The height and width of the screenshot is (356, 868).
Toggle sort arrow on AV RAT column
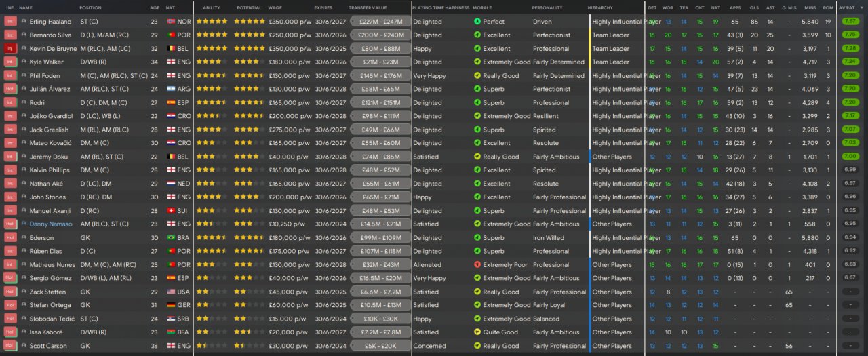(861, 7)
